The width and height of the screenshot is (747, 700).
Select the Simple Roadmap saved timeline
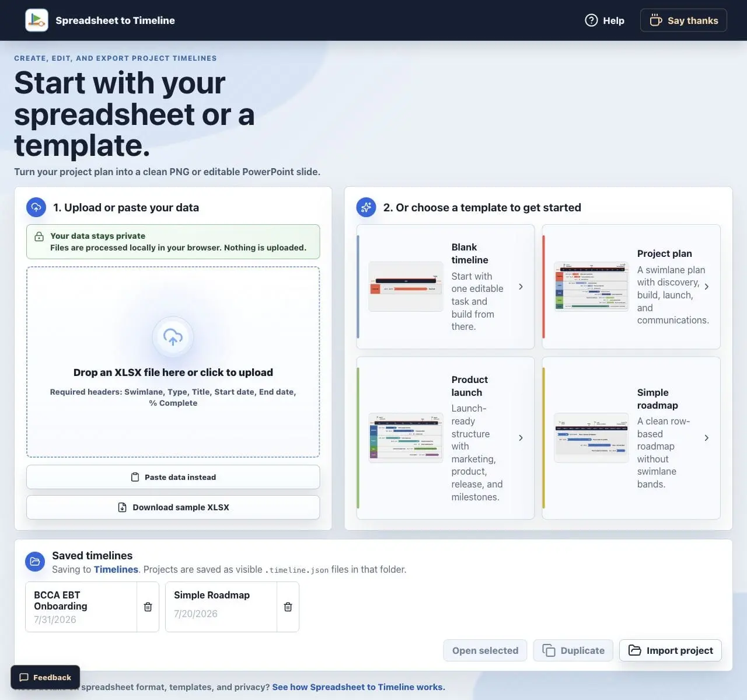tap(221, 607)
